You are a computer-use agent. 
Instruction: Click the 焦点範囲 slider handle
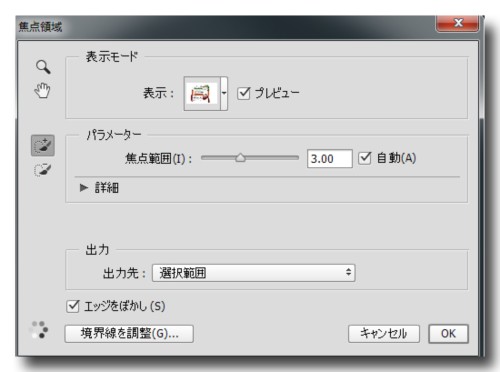(x=240, y=158)
